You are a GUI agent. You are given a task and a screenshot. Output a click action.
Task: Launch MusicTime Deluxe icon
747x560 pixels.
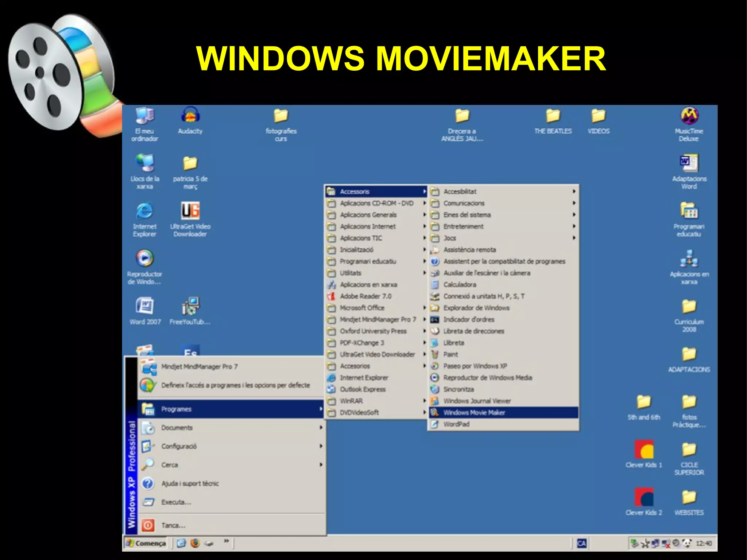(689, 124)
